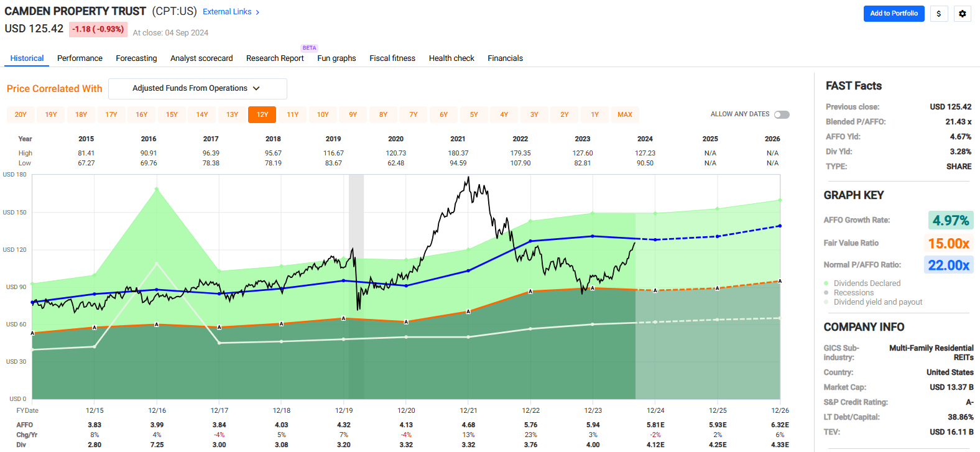Select the 18Y time range
This screenshot has width=980, height=452.
(x=81, y=114)
